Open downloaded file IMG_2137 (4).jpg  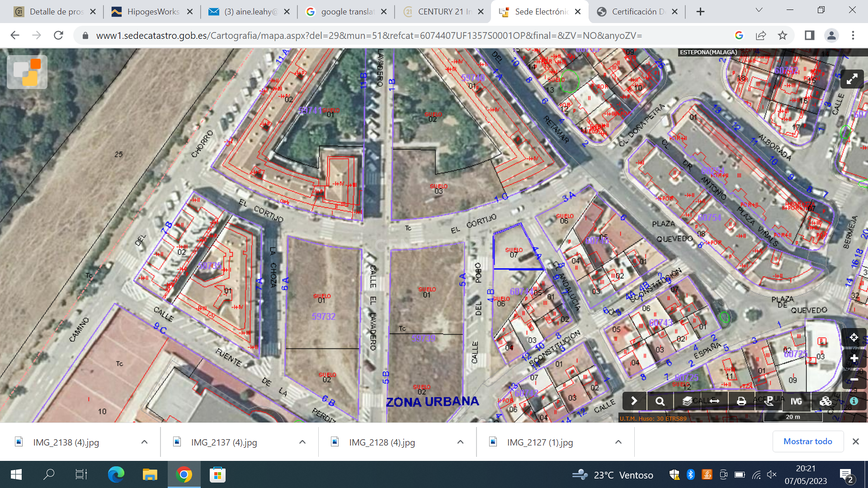click(x=224, y=442)
